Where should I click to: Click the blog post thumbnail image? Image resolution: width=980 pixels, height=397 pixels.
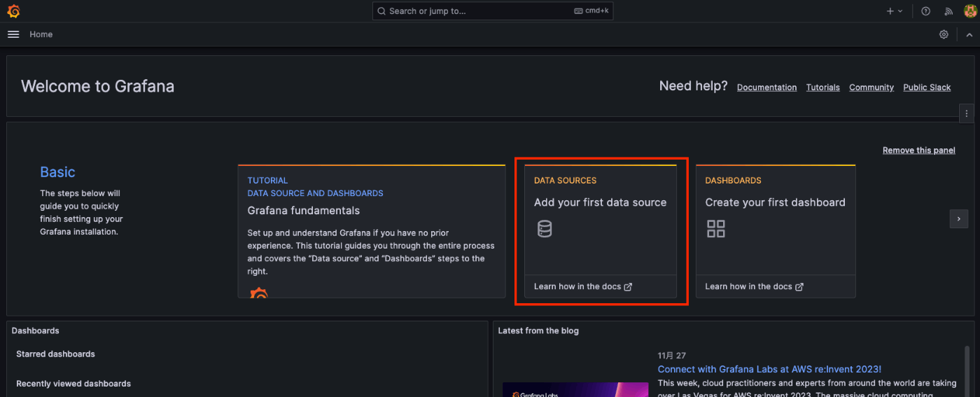click(575, 389)
